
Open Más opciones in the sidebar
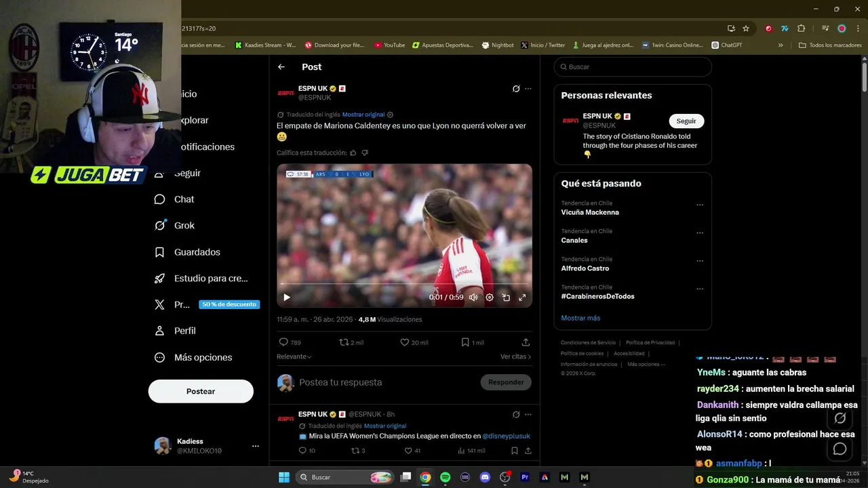click(x=193, y=357)
